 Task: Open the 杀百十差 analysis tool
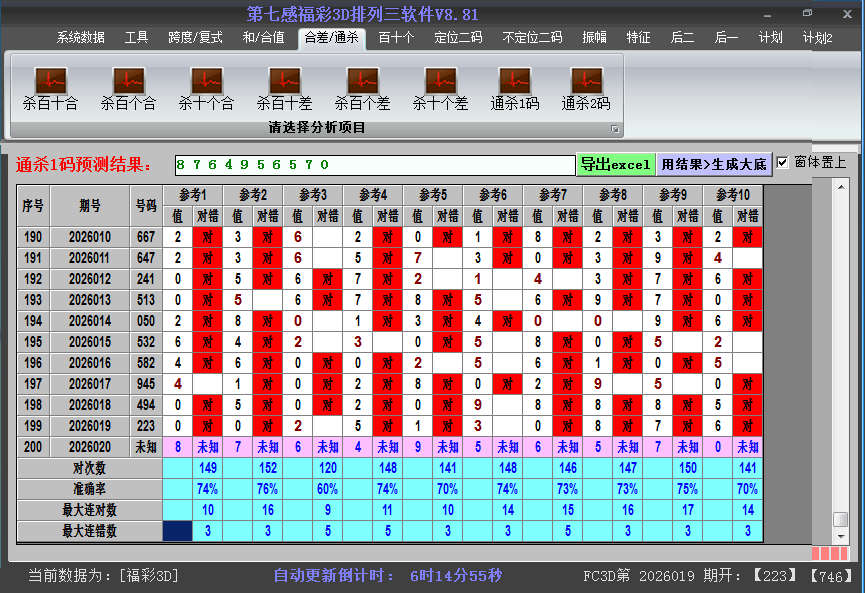click(283, 85)
